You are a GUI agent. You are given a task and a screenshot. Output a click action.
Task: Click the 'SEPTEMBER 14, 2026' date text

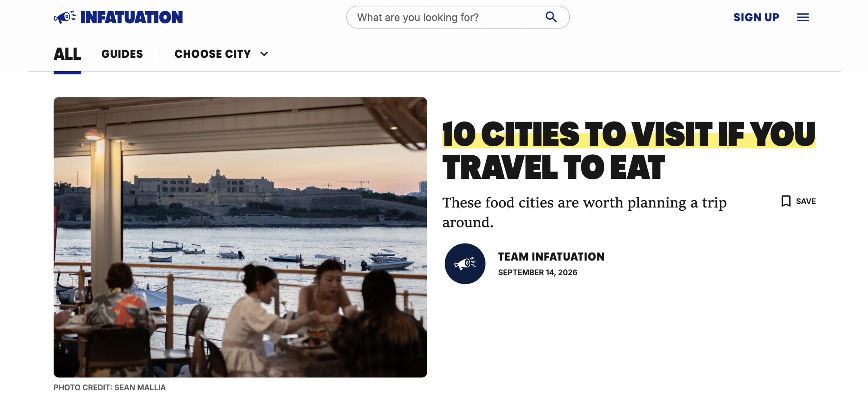coord(537,272)
